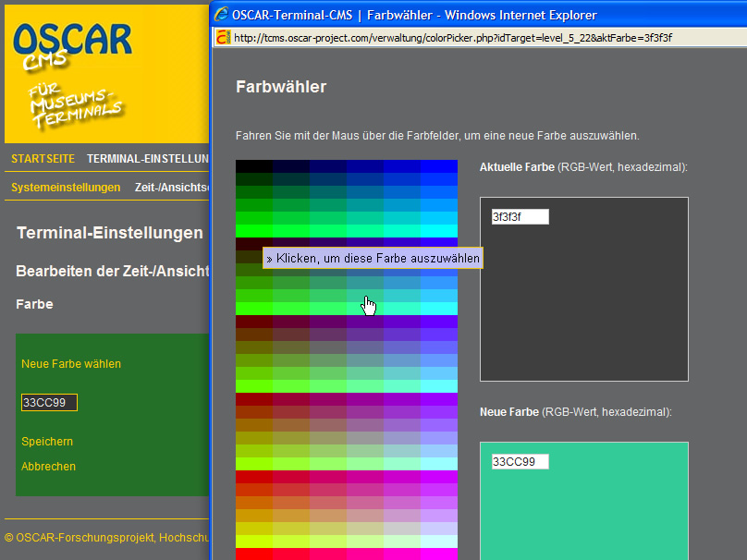Click the Aktuelle Farbe hex field showing 3f3f3f
The width and height of the screenshot is (747, 560).
520,217
